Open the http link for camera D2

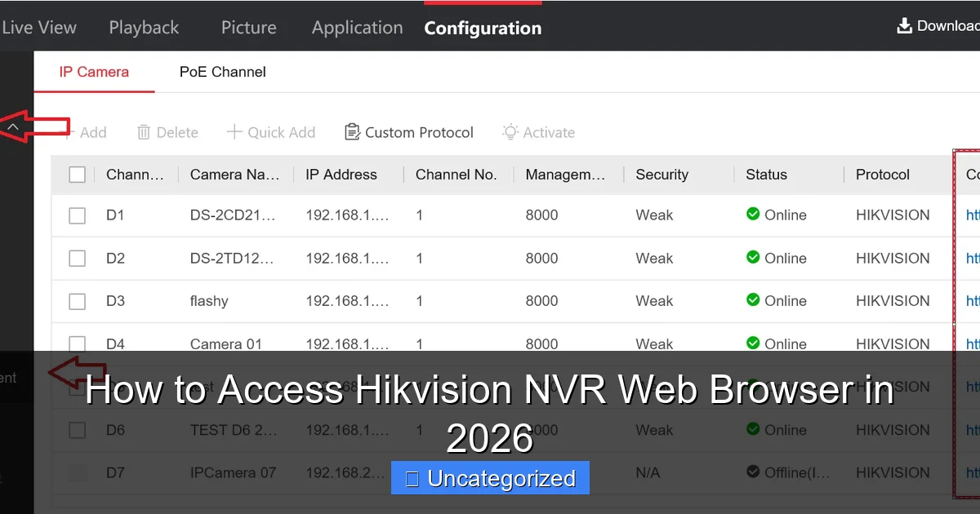972,258
